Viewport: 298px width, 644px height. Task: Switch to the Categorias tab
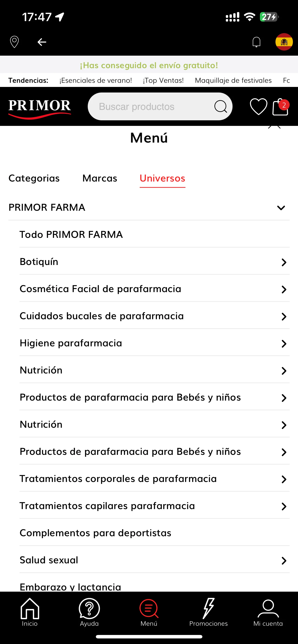34,178
